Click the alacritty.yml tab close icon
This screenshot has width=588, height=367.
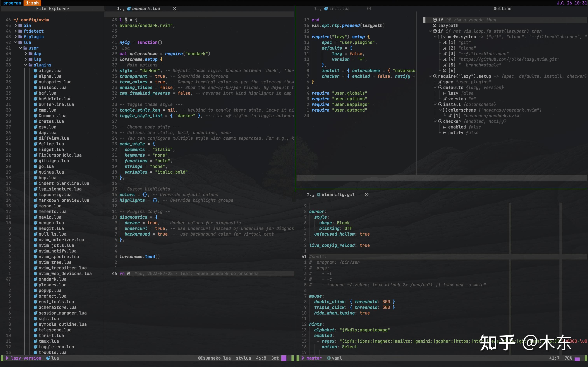tap(366, 195)
